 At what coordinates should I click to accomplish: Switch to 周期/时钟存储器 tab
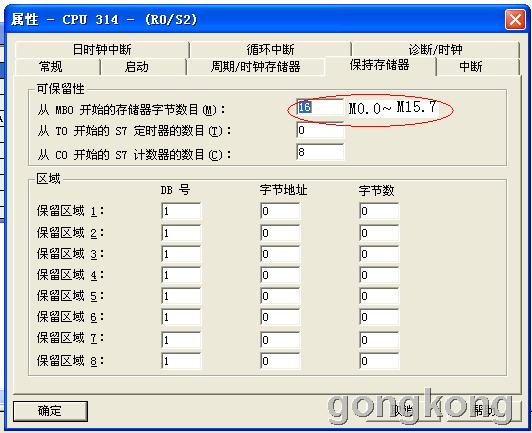255,67
